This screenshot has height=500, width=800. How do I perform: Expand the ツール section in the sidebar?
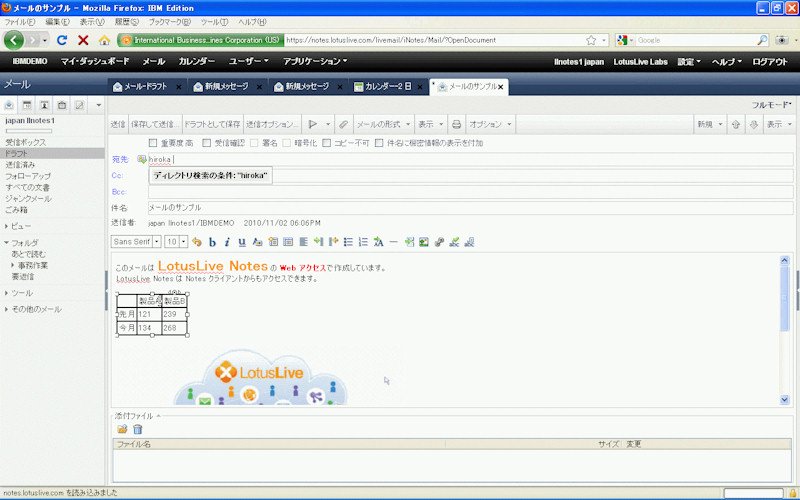coord(22,293)
